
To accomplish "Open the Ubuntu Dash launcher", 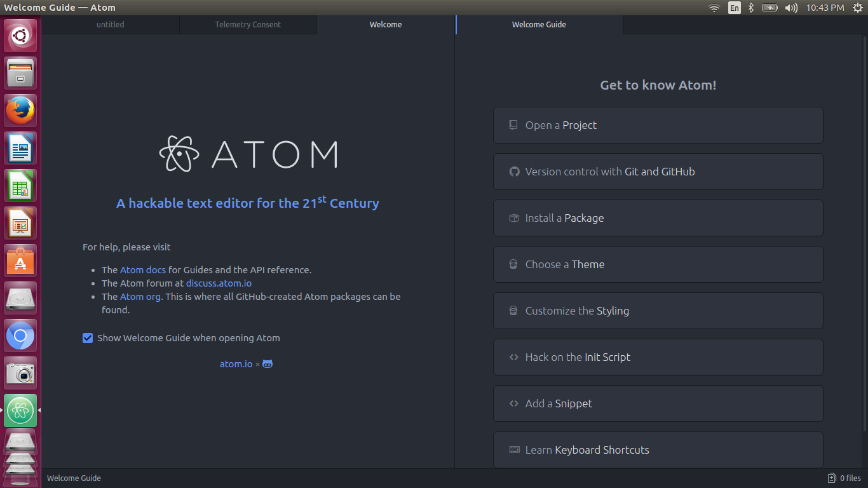I will click(x=20, y=36).
